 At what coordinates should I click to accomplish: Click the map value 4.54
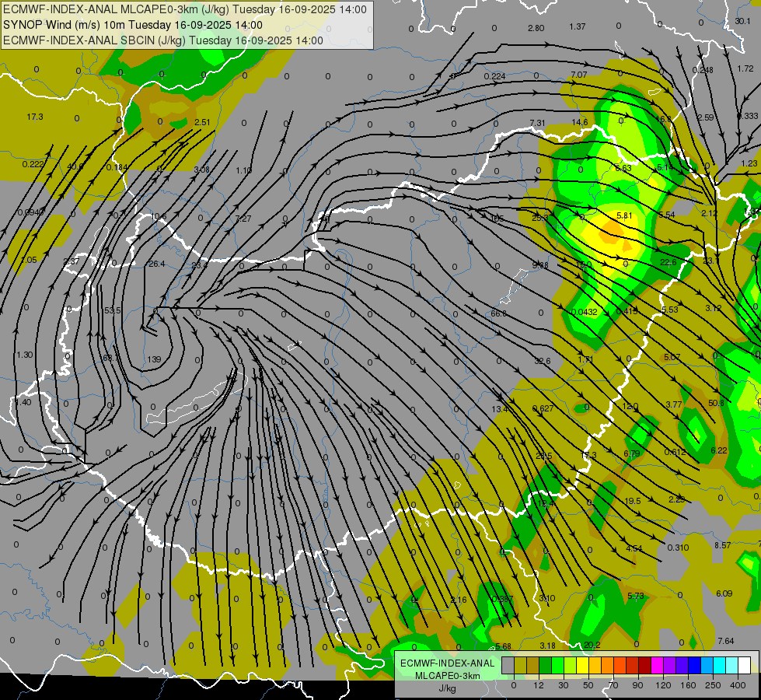click(634, 548)
